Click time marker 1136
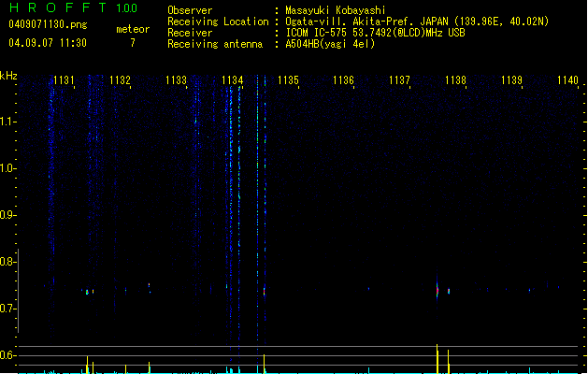 point(343,80)
